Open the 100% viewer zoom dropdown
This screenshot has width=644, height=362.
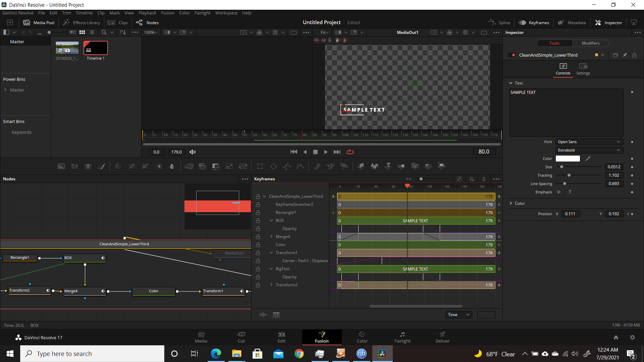click(151, 32)
